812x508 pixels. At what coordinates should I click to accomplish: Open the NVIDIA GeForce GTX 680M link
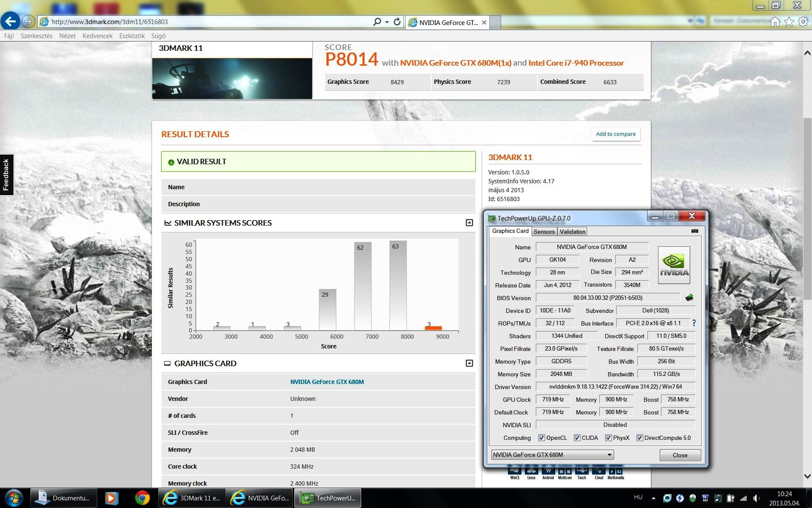pyautogui.click(x=327, y=382)
